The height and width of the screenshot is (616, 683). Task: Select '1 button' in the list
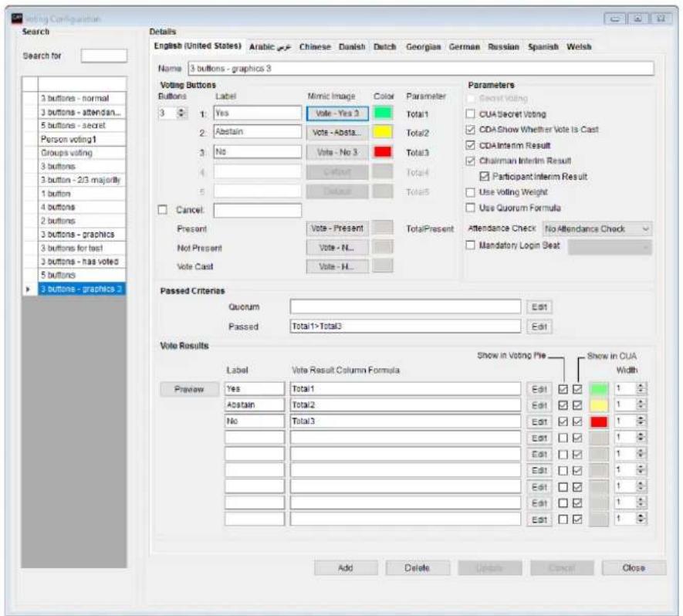82,194
